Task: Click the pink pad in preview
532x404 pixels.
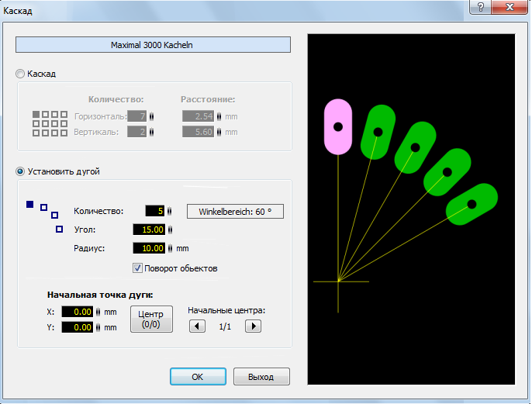Action: pos(338,127)
